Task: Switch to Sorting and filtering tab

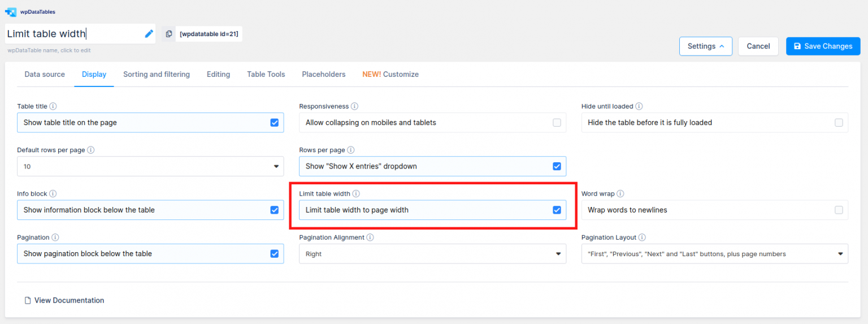Action: [x=157, y=74]
